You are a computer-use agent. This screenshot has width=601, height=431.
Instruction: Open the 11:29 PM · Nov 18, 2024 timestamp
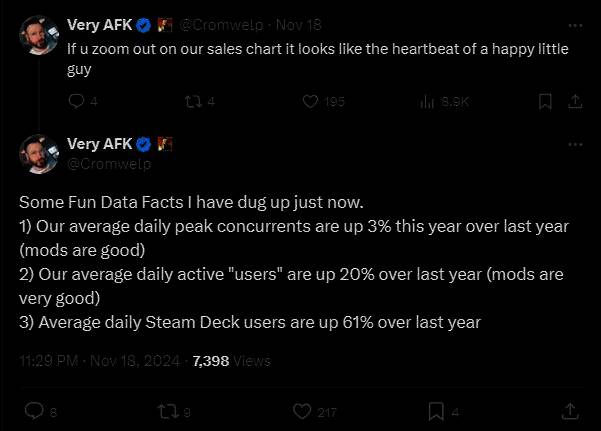click(x=99, y=359)
